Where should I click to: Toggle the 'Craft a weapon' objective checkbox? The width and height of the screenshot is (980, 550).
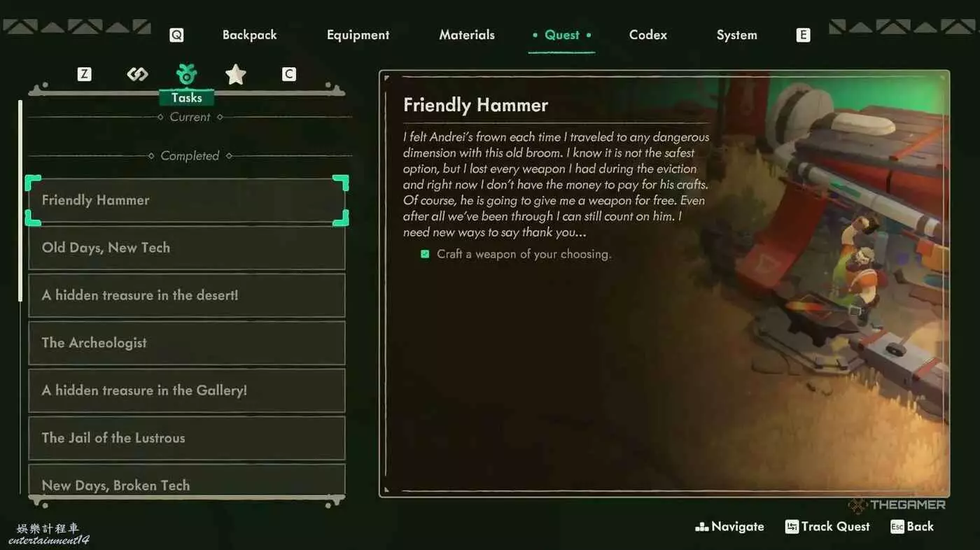click(425, 254)
